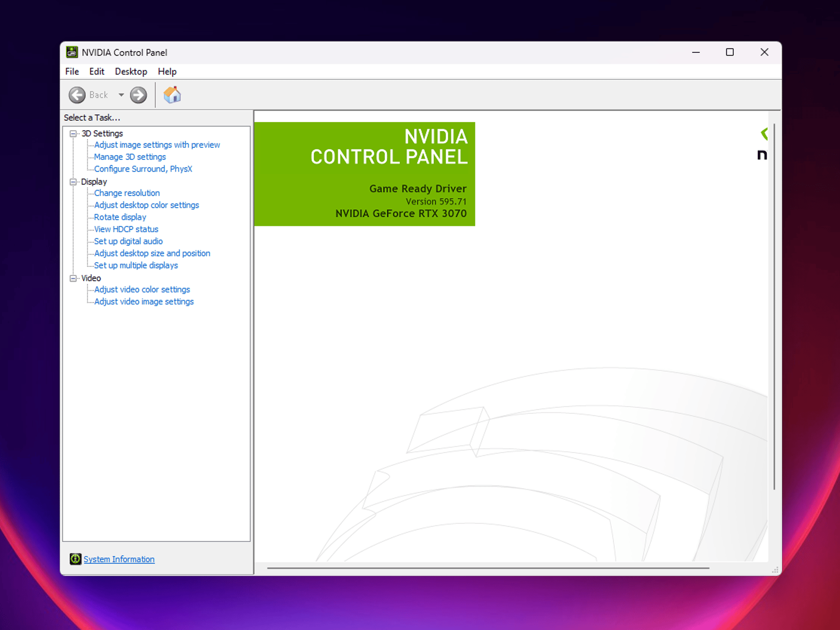Click the Back arrow icon
This screenshot has height=630, width=840.
pos(77,95)
